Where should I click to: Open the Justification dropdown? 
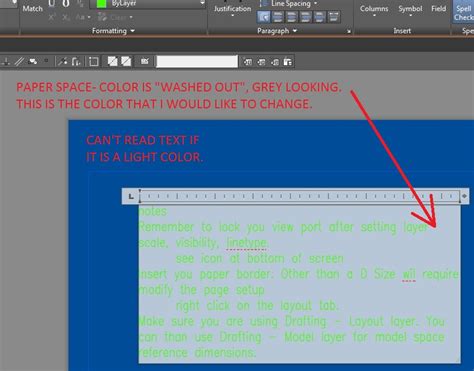232,10
